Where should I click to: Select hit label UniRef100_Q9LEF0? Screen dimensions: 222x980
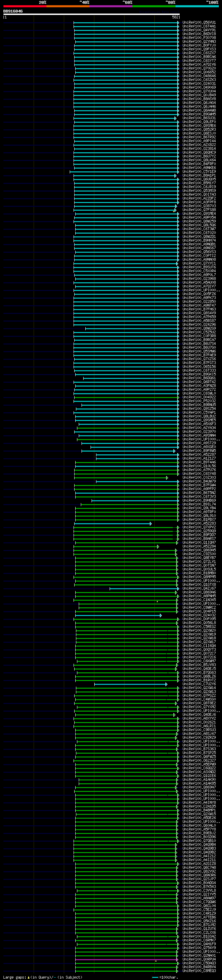coord(199,122)
